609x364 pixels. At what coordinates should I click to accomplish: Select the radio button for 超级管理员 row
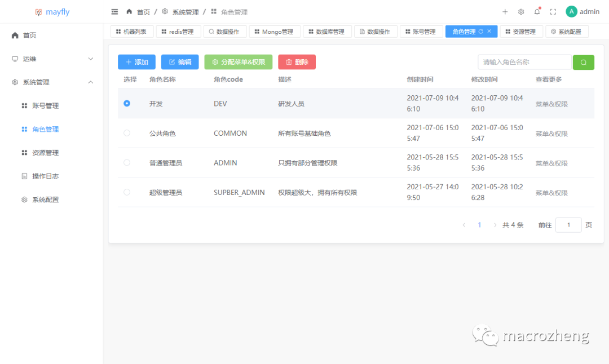click(x=127, y=192)
